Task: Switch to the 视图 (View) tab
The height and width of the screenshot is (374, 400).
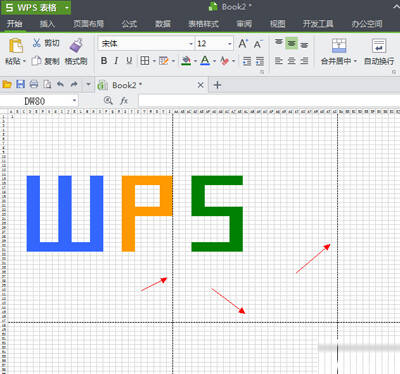Action: point(277,24)
